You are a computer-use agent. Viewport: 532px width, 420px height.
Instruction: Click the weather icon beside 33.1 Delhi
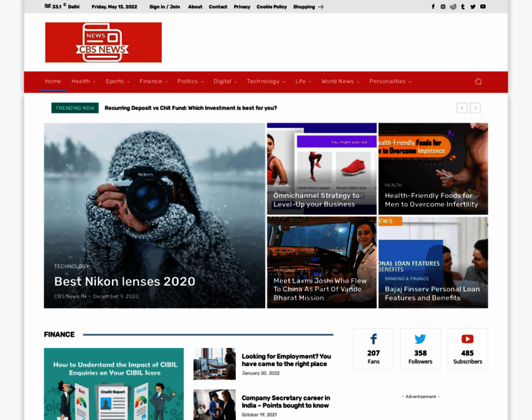click(x=48, y=6)
